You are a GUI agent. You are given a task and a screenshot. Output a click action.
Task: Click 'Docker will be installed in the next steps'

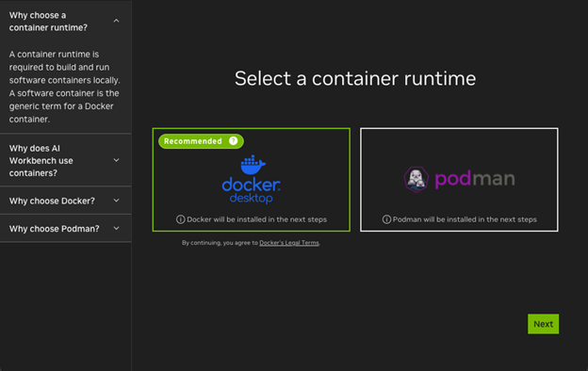pos(257,219)
